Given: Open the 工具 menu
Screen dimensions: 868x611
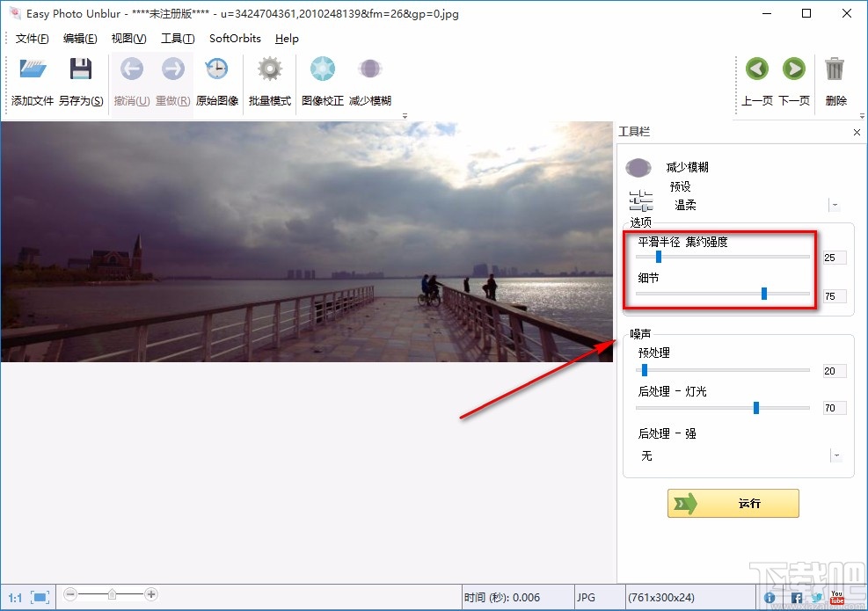Looking at the screenshot, I should pyautogui.click(x=177, y=38).
